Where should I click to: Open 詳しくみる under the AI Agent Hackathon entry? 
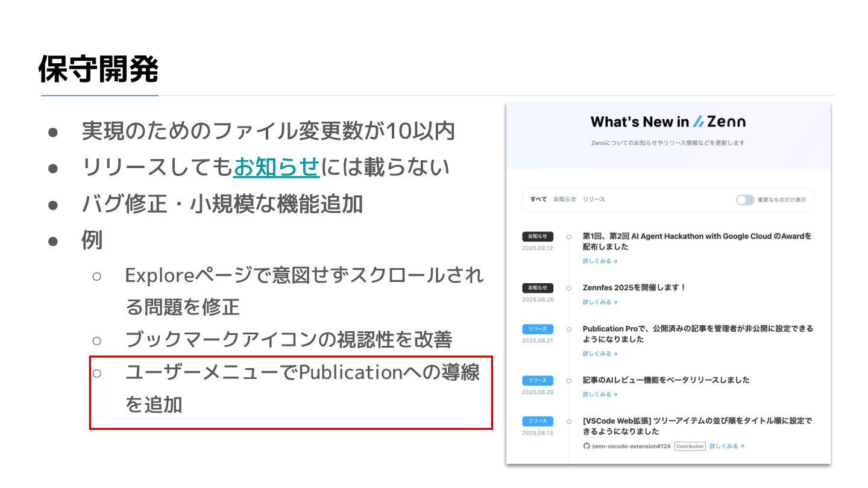(x=600, y=261)
